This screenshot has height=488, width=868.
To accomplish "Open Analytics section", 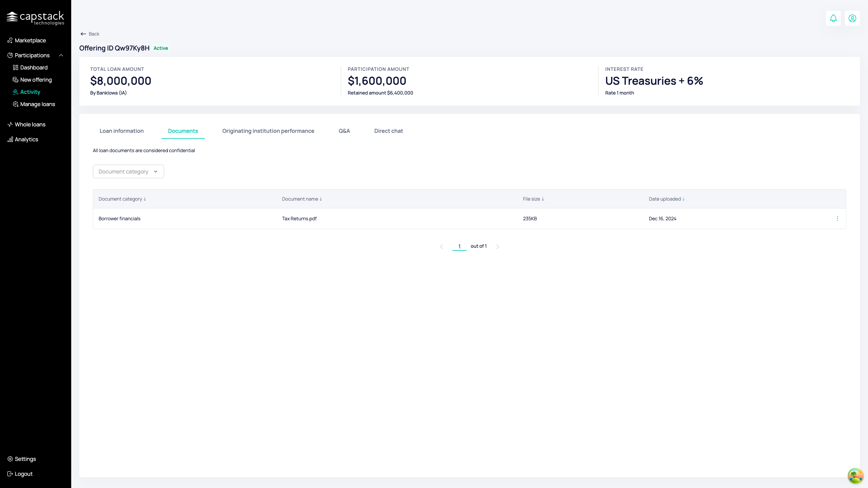I will [26, 139].
